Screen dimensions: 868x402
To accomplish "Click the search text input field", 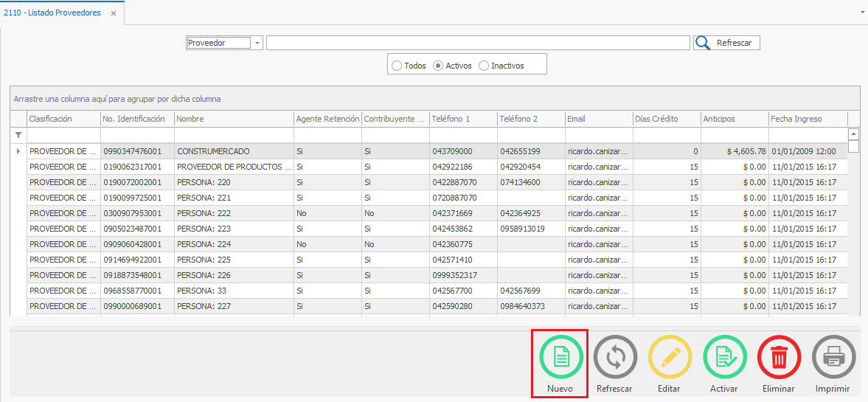I will click(478, 43).
